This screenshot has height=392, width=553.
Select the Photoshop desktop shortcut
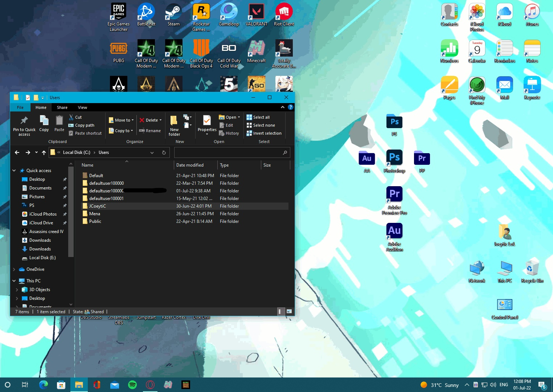point(394,161)
